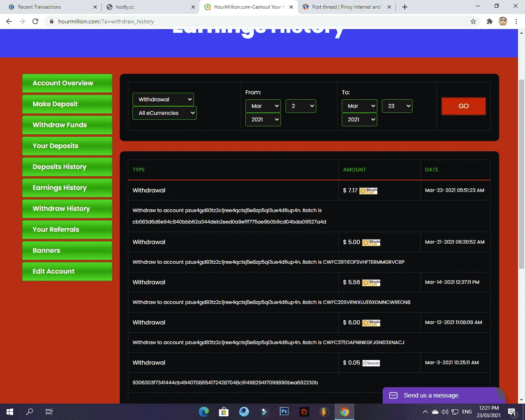Open the volume speaker tray icon
Viewport: 525px width, 420px height.
pyautogui.click(x=445, y=412)
